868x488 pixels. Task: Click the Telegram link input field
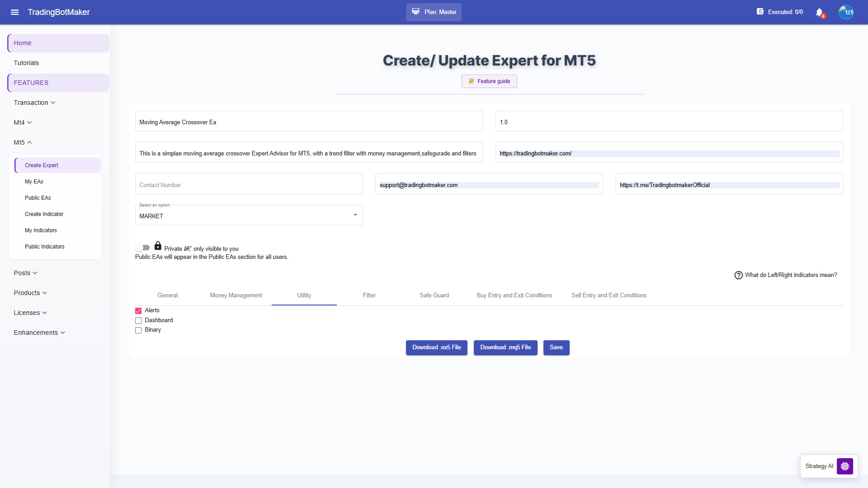(x=730, y=184)
